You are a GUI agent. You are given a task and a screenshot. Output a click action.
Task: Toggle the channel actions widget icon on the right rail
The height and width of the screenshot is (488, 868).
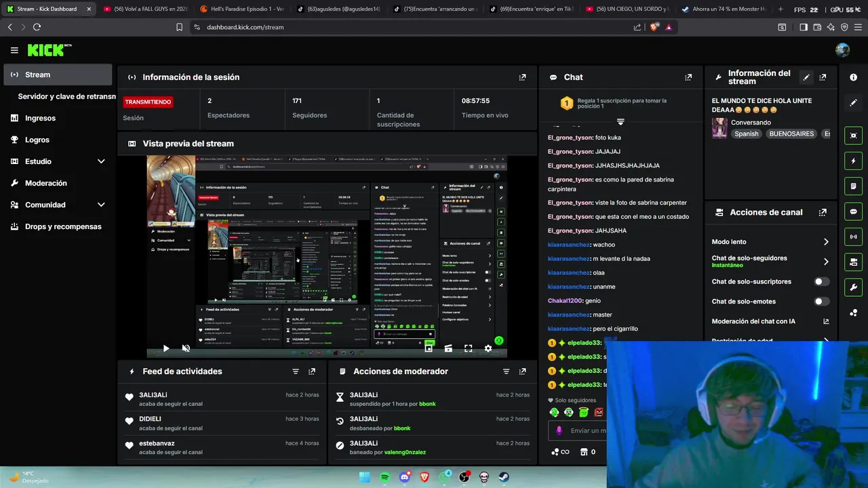click(x=853, y=262)
